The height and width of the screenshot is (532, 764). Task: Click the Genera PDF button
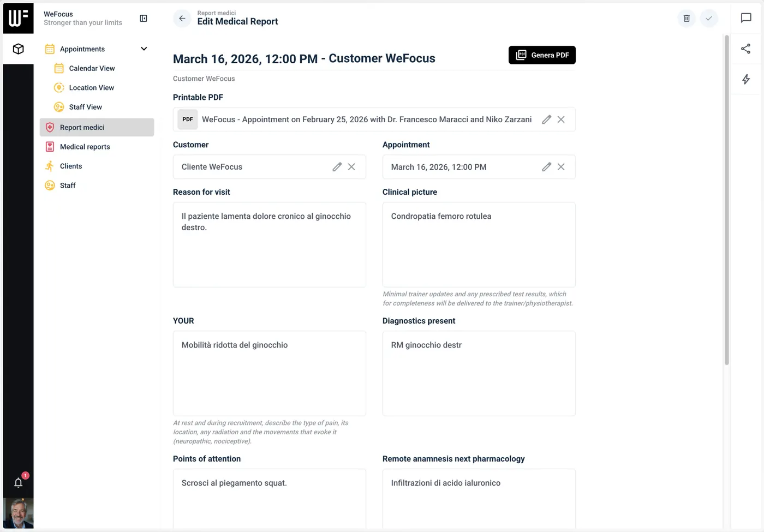click(x=542, y=55)
